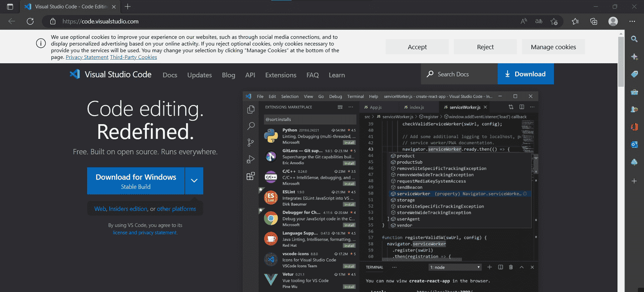Open the browser Settings and more menu
Image resolution: width=644 pixels, height=292 pixels.
pyautogui.click(x=632, y=21)
